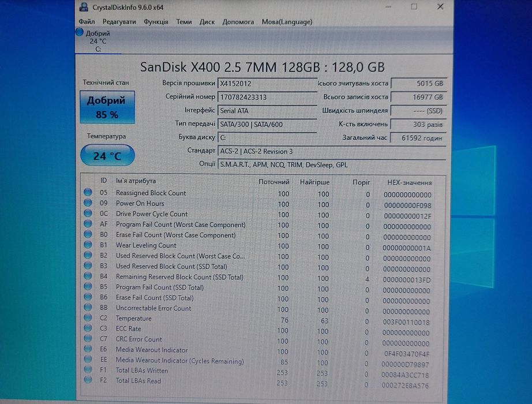Select the Wear Leveling Count row name
Screen dimensions: 532x404
pyautogui.click(x=146, y=245)
